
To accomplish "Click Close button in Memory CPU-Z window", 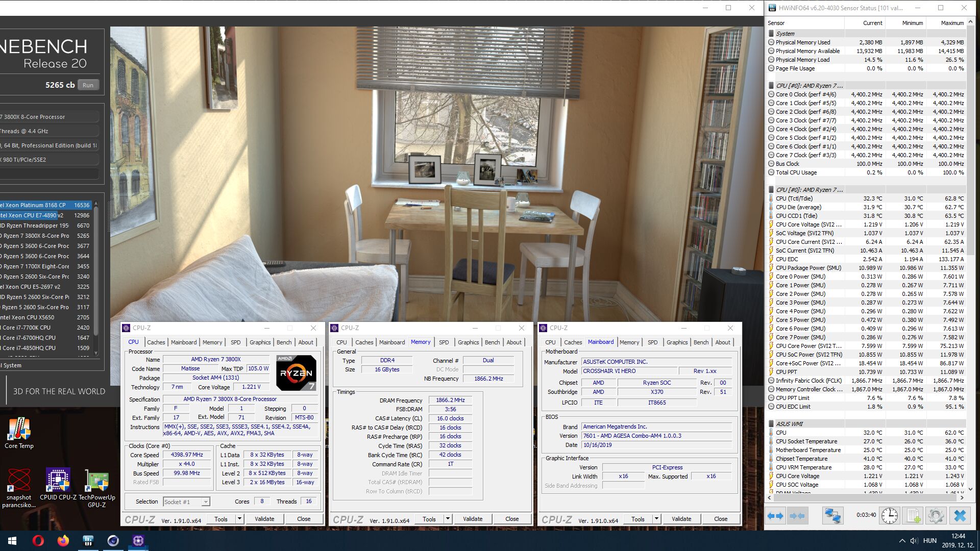I will point(512,519).
